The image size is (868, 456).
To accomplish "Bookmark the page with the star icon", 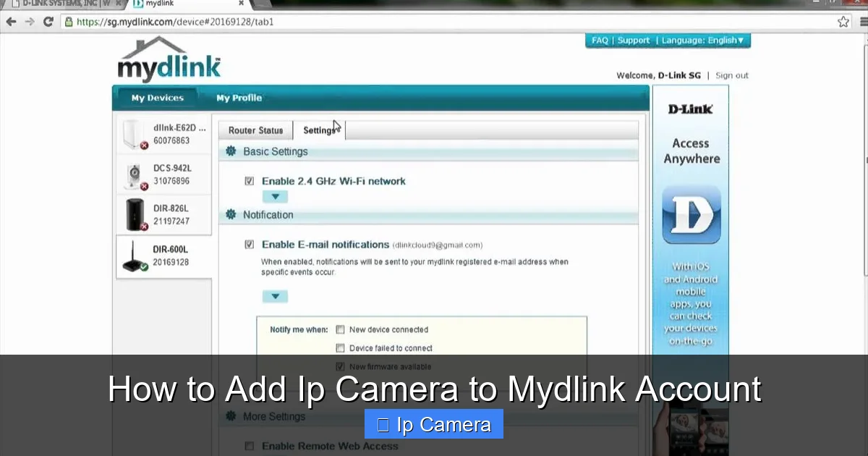I will pyautogui.click(x=843, y=22).
